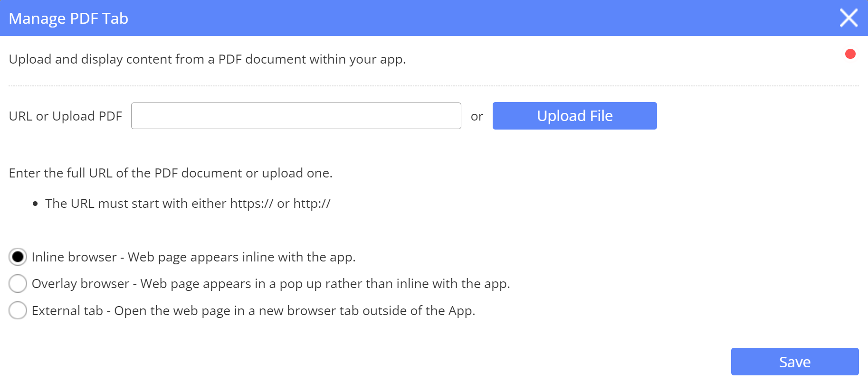Click empty area of blue header bar
The height and width of the screenshot is (382, 868).
point(475,18)
